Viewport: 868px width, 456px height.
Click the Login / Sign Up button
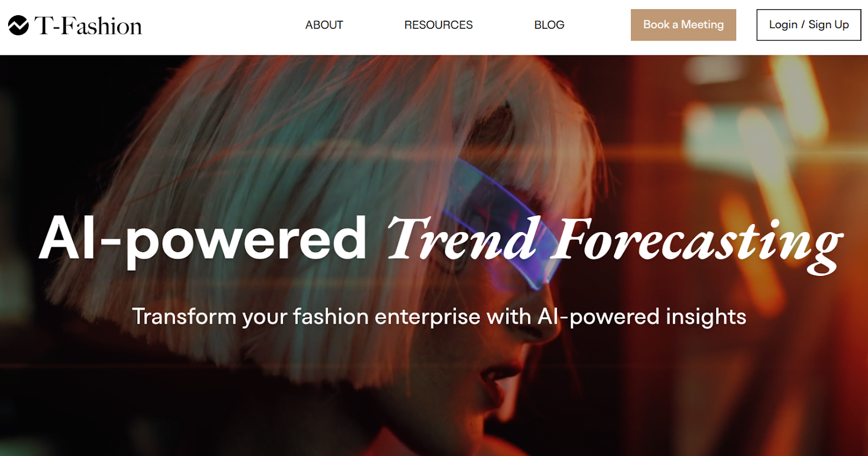point(808,25)
